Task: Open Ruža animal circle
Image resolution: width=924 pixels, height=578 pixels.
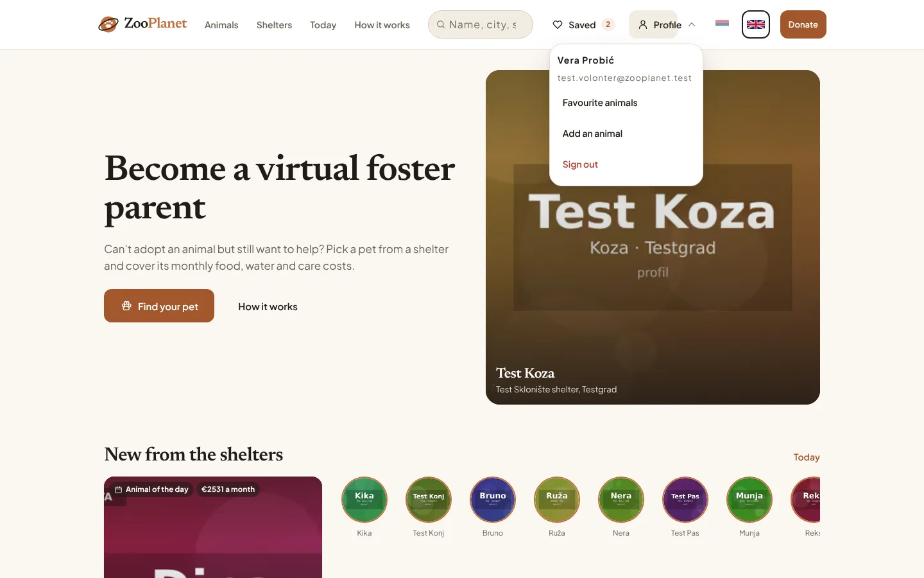Action: pos(557,500)
